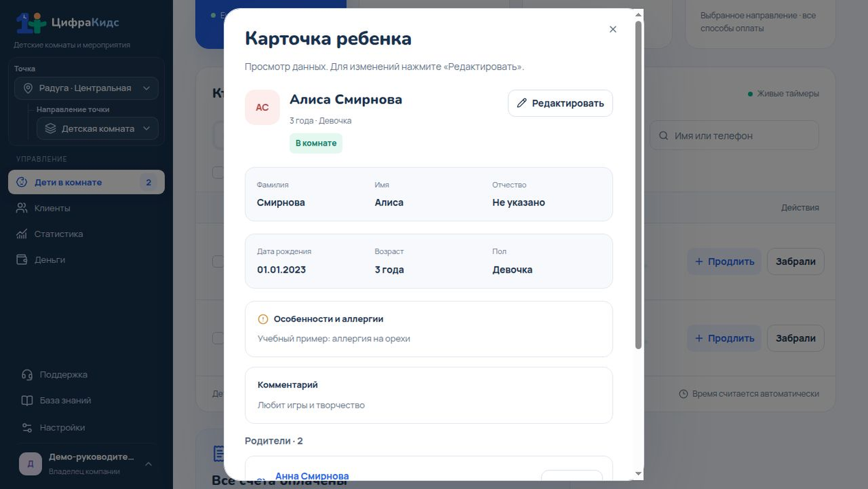Click the Клиенты people icon
This screenshot has width=868, height=489.
point(21,208)
